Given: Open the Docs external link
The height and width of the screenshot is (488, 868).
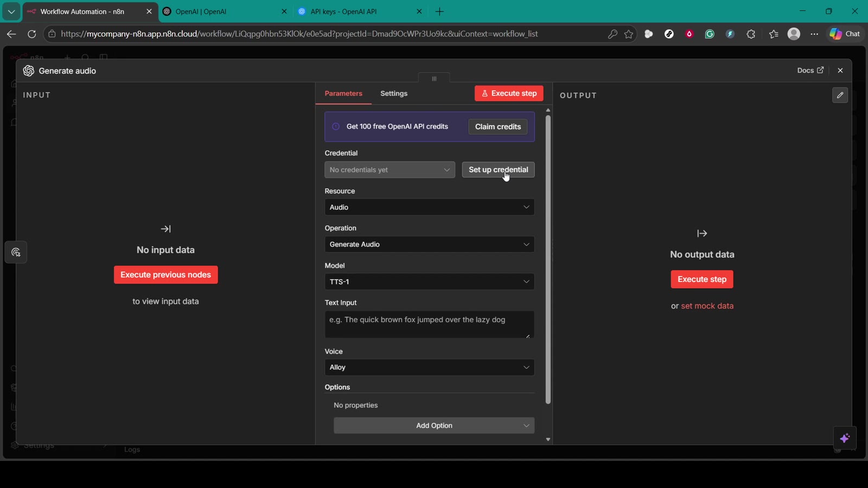Looking at the screenshot, I should 810,70.
